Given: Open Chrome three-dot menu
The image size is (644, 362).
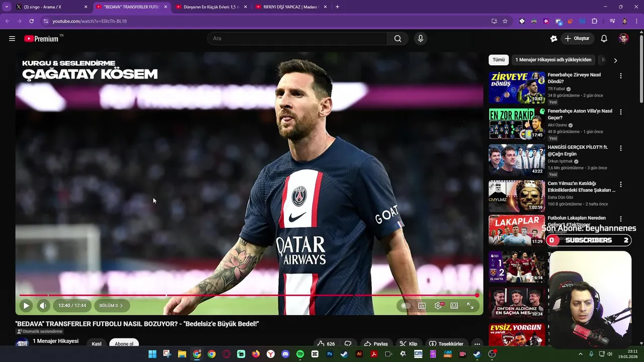Looking at the screenshot, I should pos(636,21).
